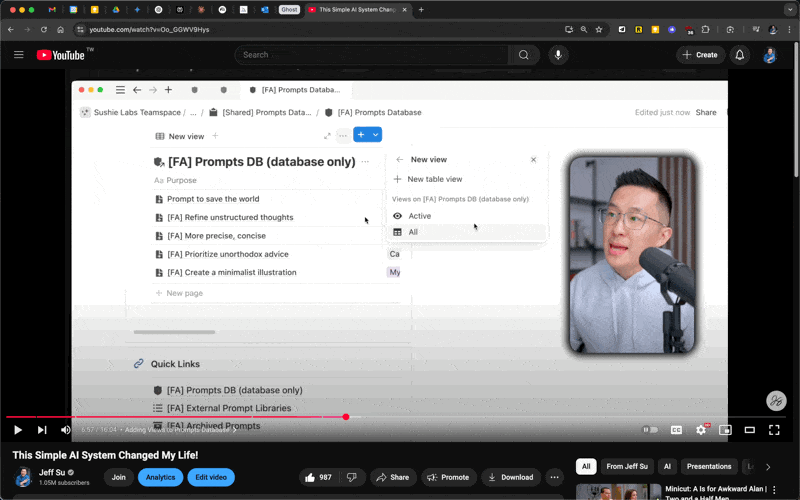Dislike the video

click(x=351, y=477)
